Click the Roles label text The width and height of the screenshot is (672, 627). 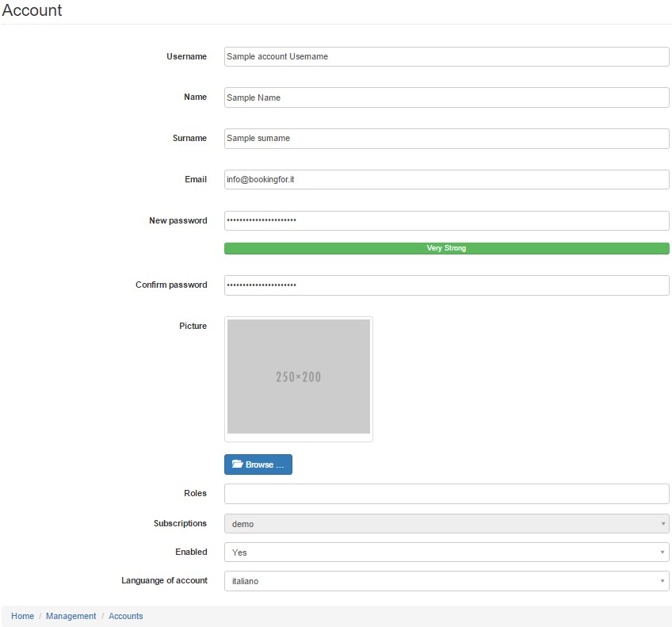[x=196, y=493]
